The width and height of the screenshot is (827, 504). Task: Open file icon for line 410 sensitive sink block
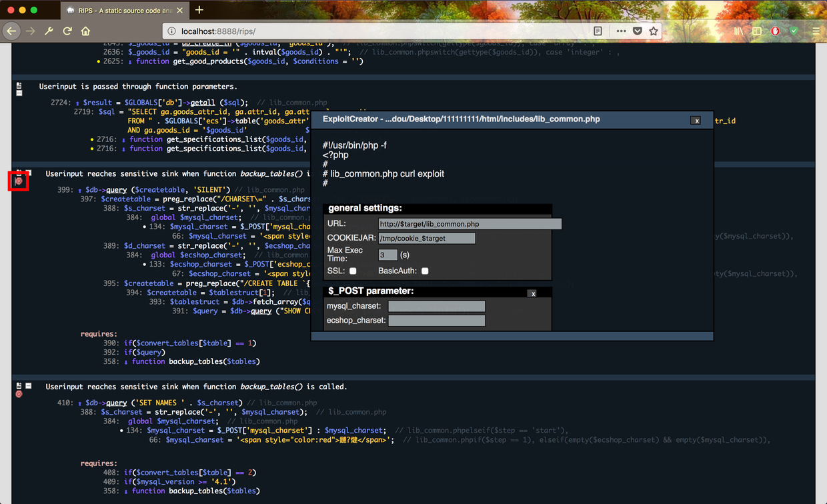(x=19, y=386)
